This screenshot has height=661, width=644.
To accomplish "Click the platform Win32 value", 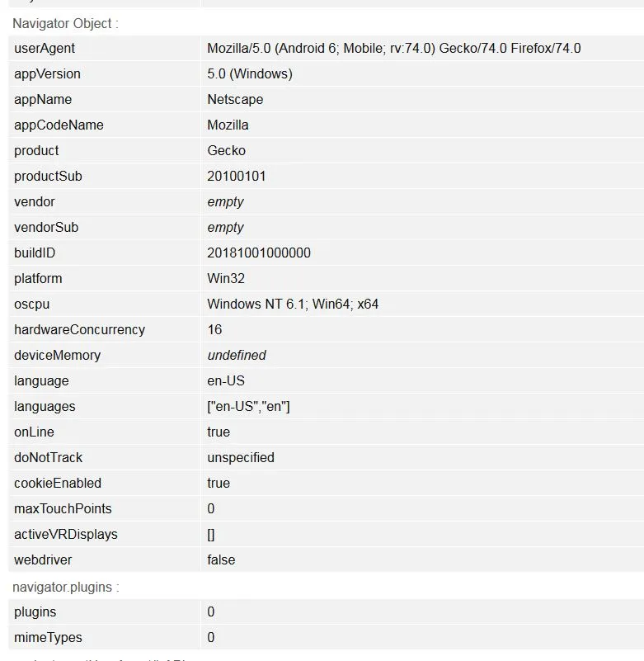I will tap(226, 278).
